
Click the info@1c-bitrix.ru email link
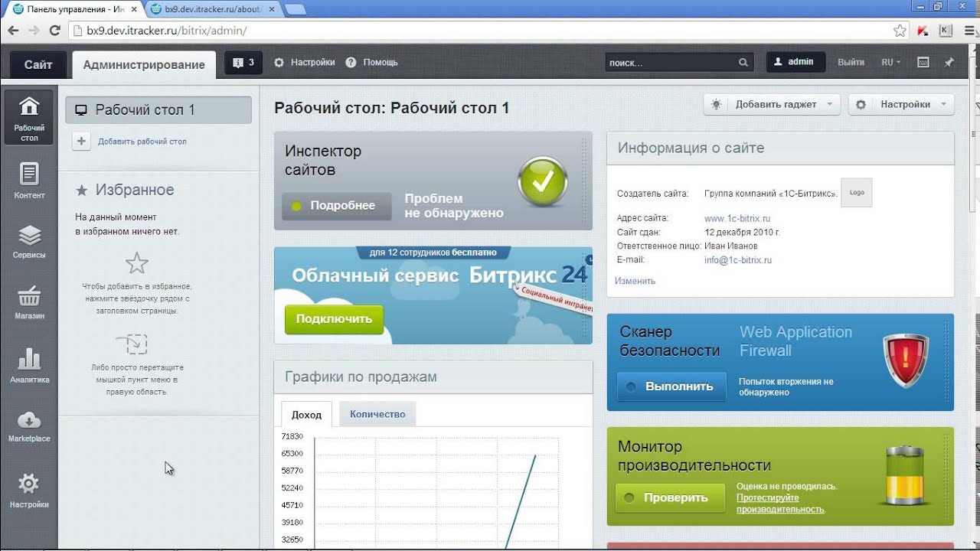738,260
